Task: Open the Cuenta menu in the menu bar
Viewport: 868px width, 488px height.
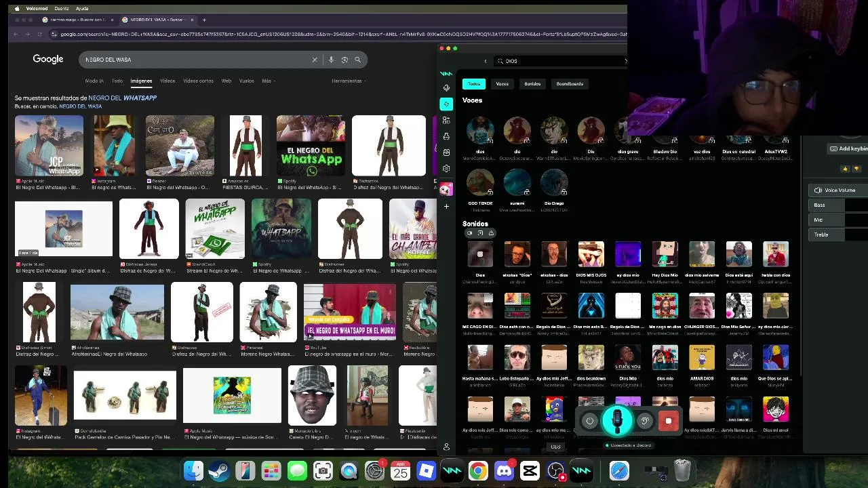Action: [61, 9]
